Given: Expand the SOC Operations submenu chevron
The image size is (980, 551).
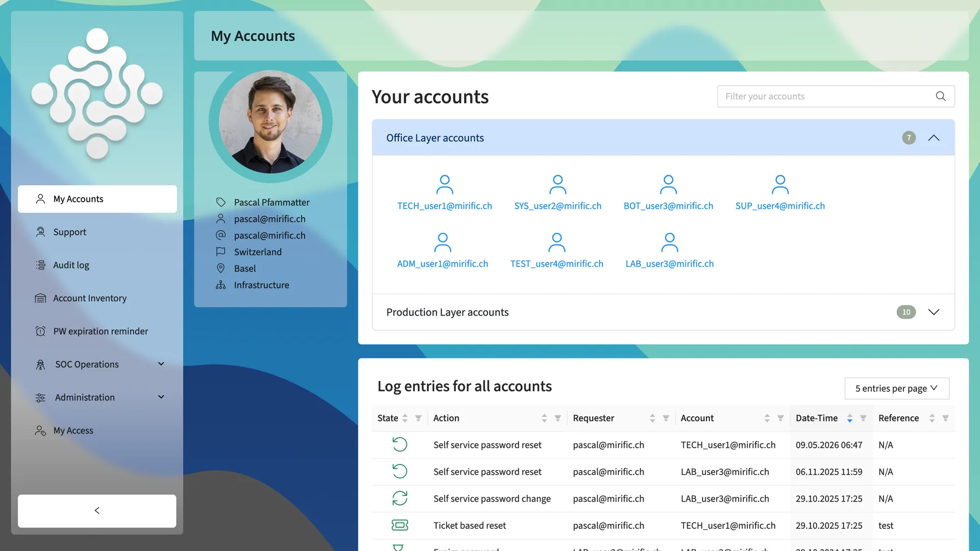Looking at the screenshot, I should (x=161, y=364).
